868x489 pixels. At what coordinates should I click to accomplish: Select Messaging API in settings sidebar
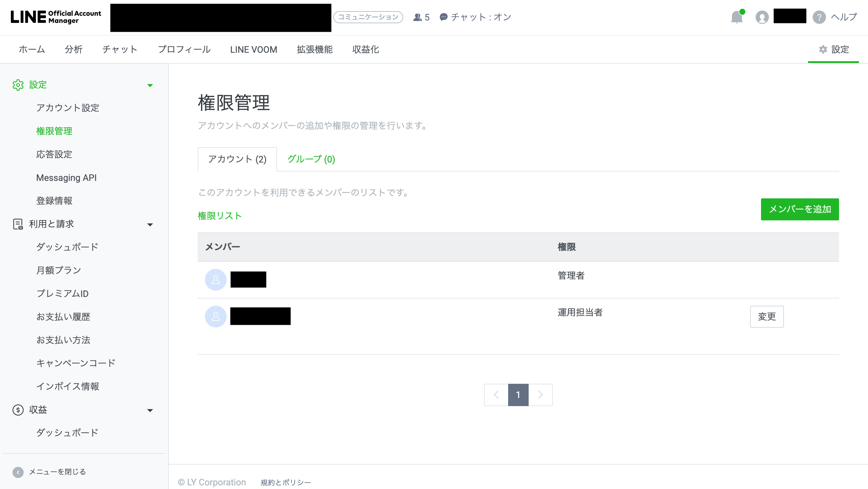[x=66, y=178]
